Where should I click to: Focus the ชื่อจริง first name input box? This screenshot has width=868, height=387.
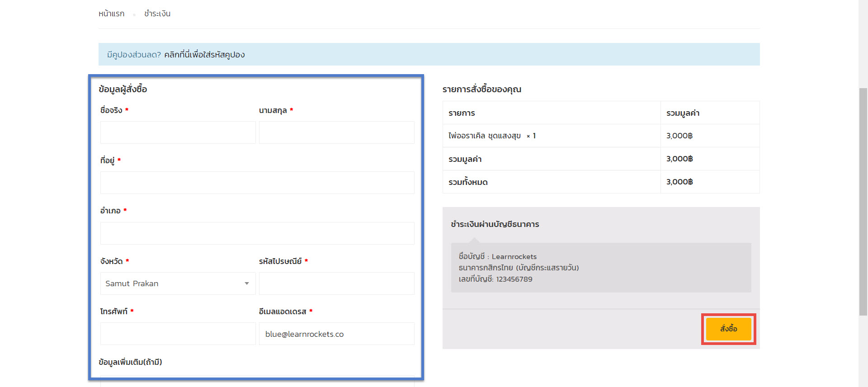pyautogui.click(x=178, y=132)
